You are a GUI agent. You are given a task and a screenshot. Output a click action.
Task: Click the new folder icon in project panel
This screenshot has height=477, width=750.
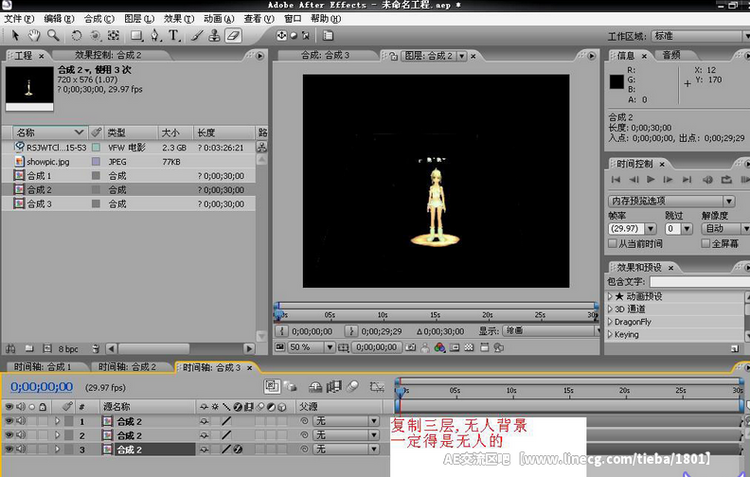tap(29, 349)
